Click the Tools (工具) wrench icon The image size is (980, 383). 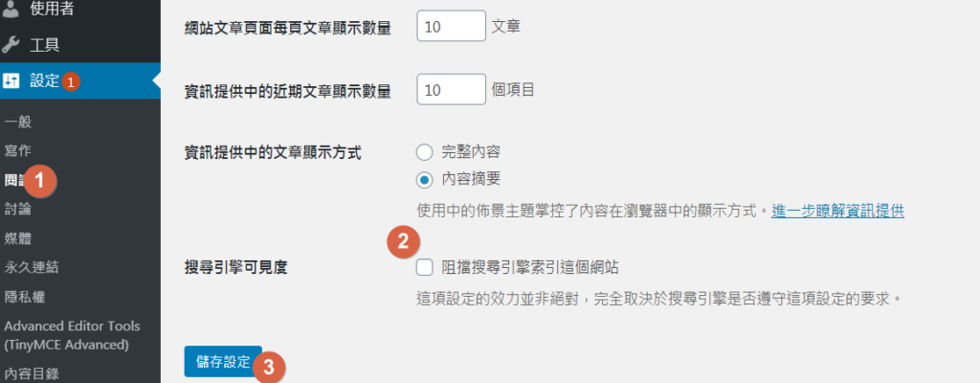11,45
